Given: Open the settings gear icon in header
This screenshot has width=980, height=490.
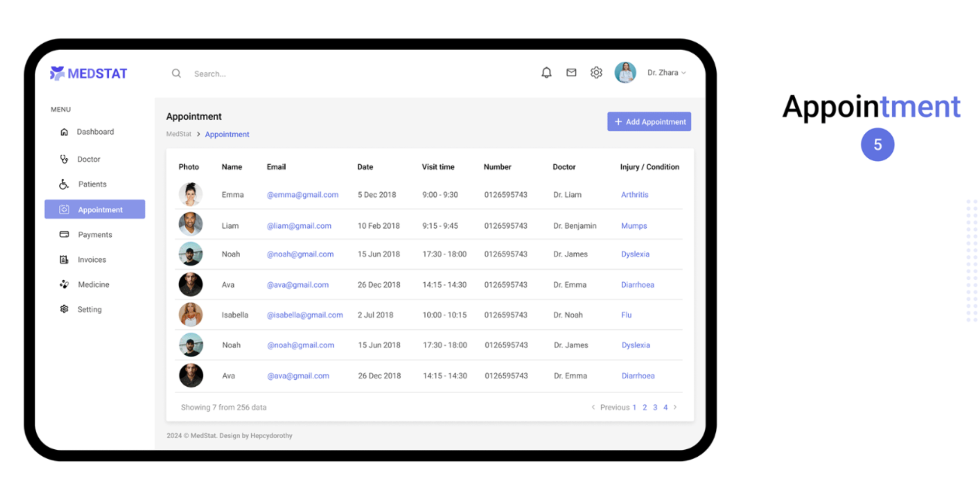Looking at the screenshot, I should click(x=596, y=73).
